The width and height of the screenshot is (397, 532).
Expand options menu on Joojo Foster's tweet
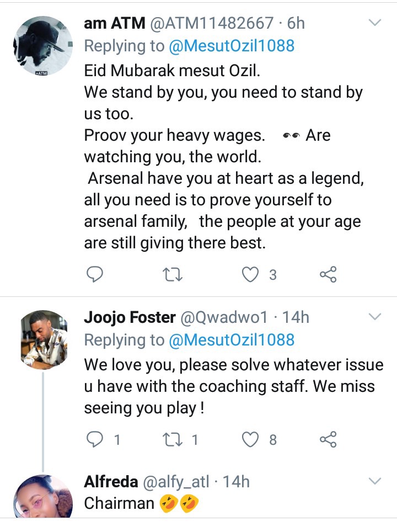[x=374, y=317]
